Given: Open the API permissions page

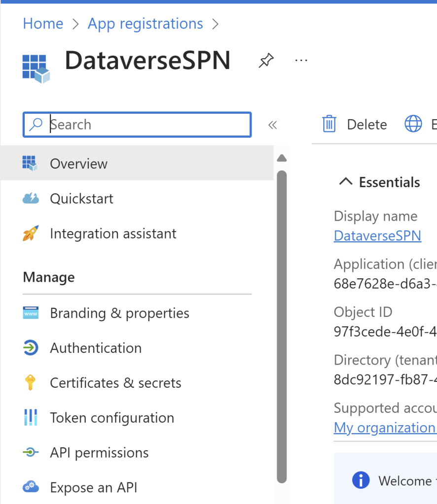Looking at the screenshot, I should tap(99, 453).
